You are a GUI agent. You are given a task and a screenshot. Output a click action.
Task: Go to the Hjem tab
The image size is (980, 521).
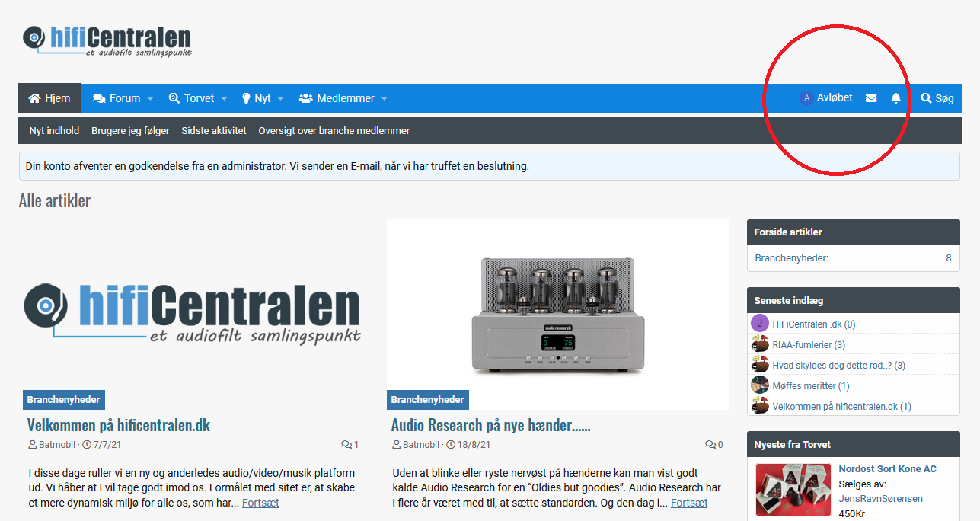[x=49, y=98]
